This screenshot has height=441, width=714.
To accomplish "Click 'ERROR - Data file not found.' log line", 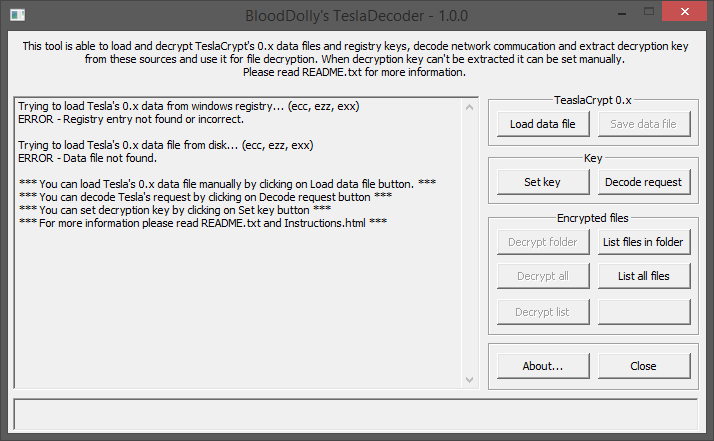I will coord(87,158).
